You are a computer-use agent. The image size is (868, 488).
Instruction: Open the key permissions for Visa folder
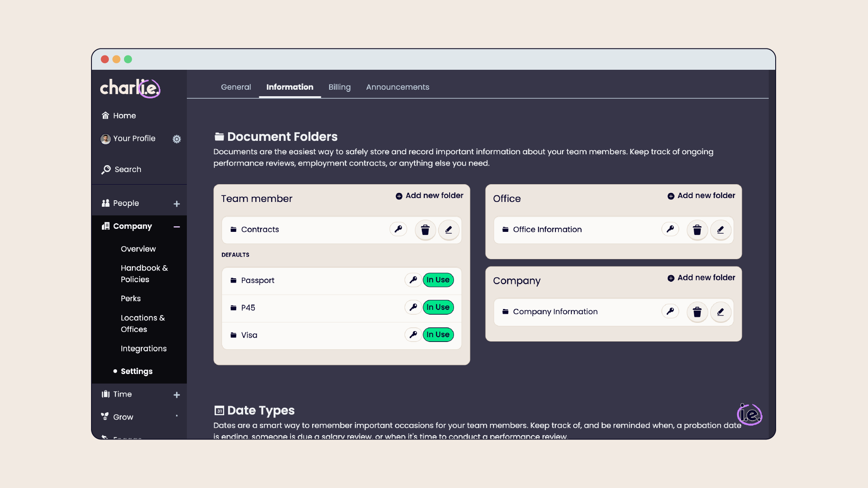click(x=413, y=335)
